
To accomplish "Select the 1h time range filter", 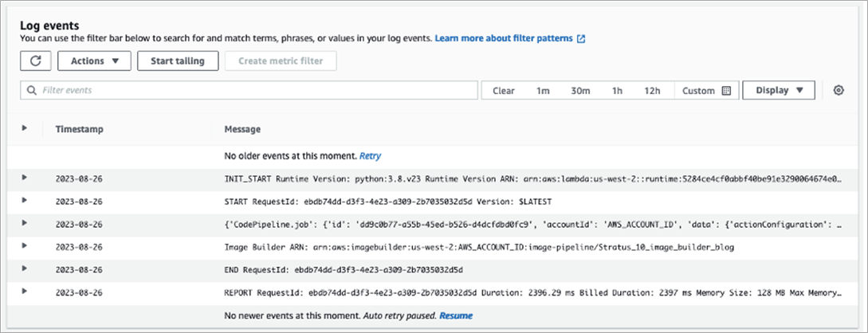I will [x=617, y=91].
